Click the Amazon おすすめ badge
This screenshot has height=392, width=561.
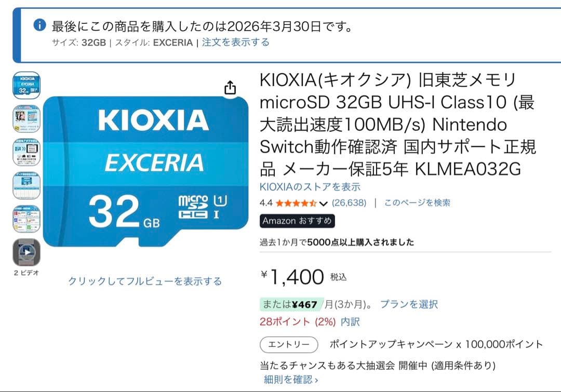click(x=297, y=220)
